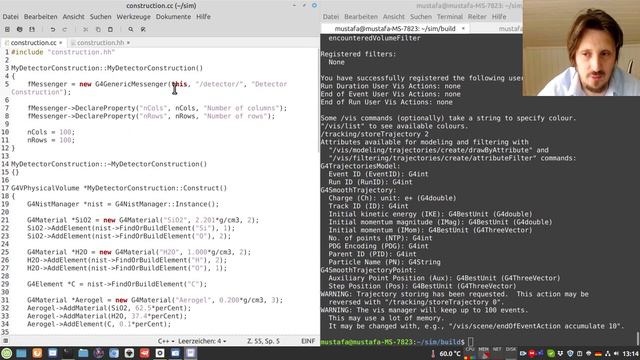Viewport: 640px width, 360px height.
Task: Save the document with the toolbar save icon
Action: pyautogui.click(x=32, y=29)
